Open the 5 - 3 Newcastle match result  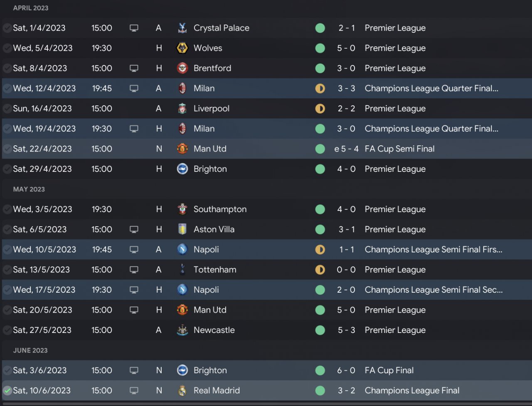[x=346, y=330]
